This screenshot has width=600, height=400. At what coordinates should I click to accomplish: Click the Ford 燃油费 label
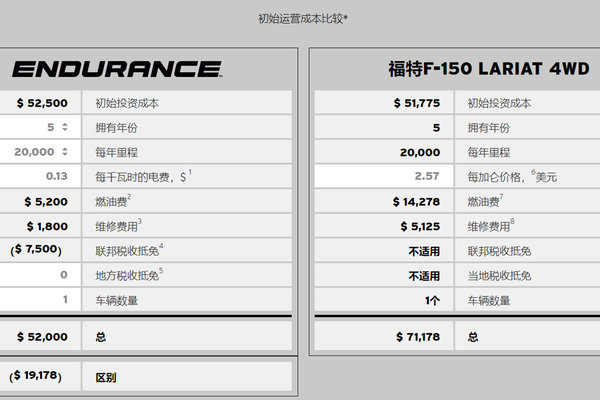click(x=483, y=201)
